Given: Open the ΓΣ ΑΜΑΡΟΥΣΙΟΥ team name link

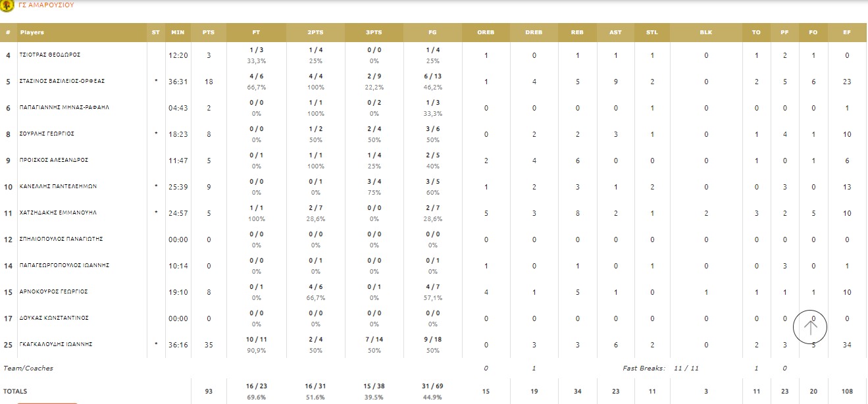Looking at the screenshot, I should pyautogui.click(x=46, y=5).
